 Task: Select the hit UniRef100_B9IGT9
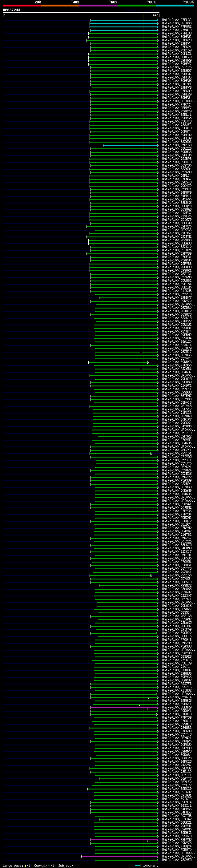[x=176, y=799]
